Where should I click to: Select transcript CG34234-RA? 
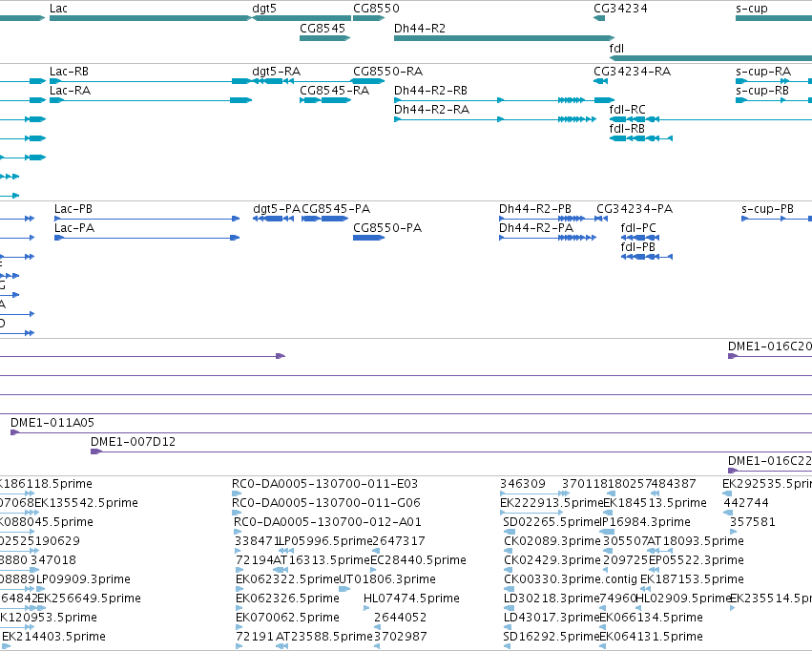click(x=600, y=81)
